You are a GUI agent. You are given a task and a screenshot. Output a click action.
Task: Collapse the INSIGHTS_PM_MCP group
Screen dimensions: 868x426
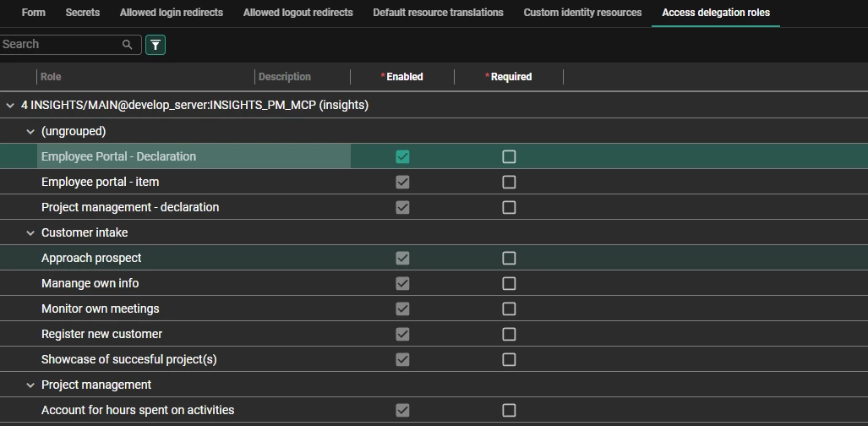[x=10, y=106]
